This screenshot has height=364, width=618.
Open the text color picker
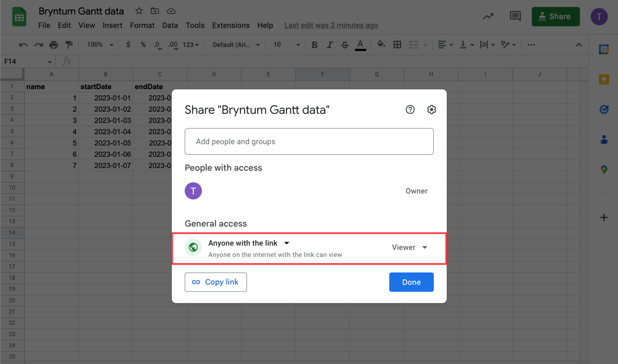click(360, 45)
